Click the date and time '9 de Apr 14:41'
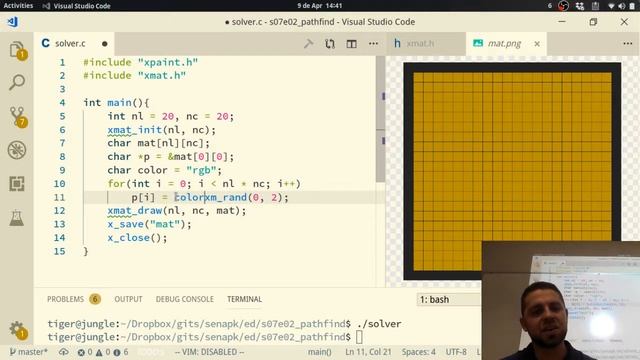Viewport: 640px width, 360px height. tap(320, 6)
